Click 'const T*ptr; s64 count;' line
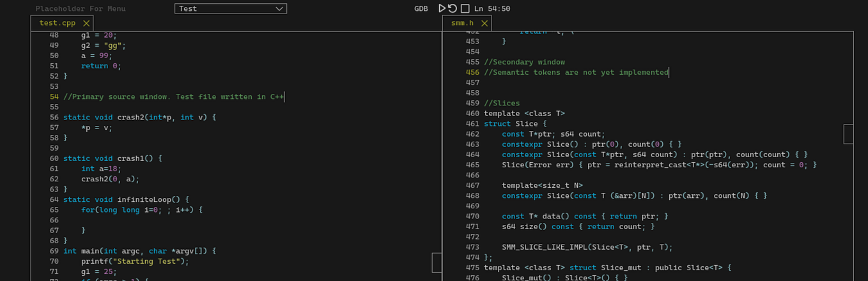Screen dimensions: 868x281 pyautogui.click(x=553, y=134)
